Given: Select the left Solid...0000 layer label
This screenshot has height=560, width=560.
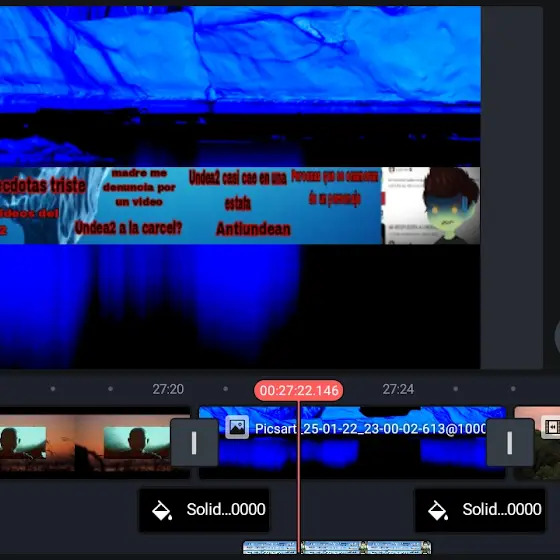Looking at the screenshot, I should tap(226, 509).
